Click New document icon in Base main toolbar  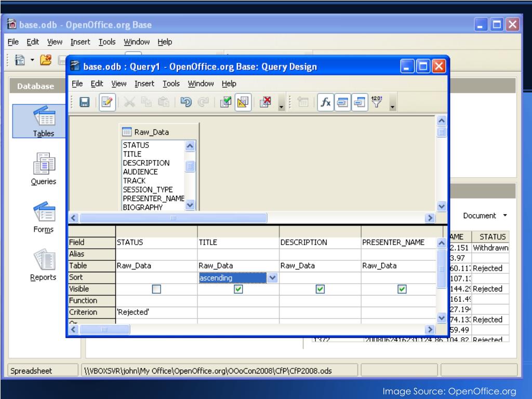pyautogui.click(x=20, y=60)
